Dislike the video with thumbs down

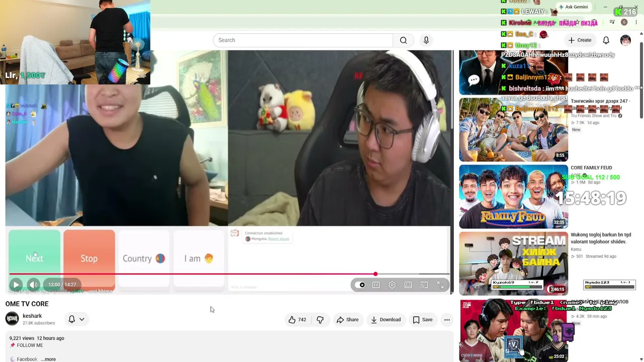[320, 320]
